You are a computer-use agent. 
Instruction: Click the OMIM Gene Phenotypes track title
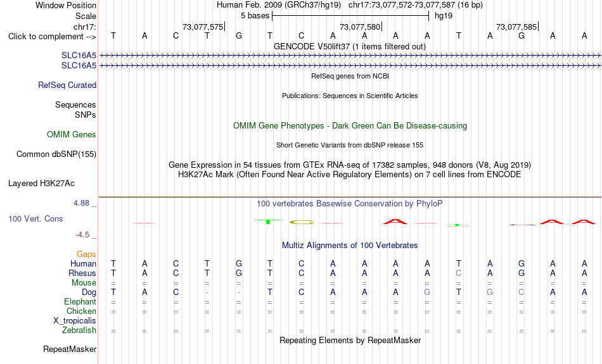(350, 126)
